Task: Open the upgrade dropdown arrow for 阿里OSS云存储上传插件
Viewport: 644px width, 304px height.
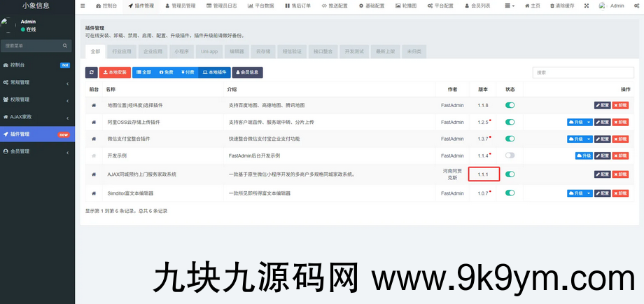Action: pos(589,122)
